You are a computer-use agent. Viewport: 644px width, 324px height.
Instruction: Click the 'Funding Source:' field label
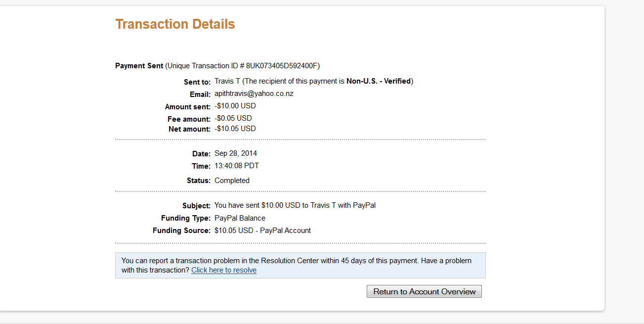pyautogui.click(x=181, y=231)
